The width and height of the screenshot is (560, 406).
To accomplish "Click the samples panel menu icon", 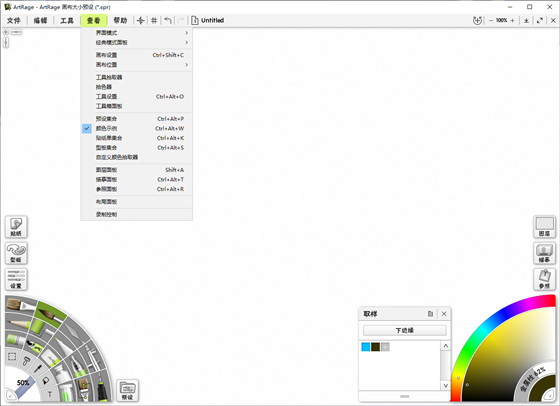I will (430, 314).
